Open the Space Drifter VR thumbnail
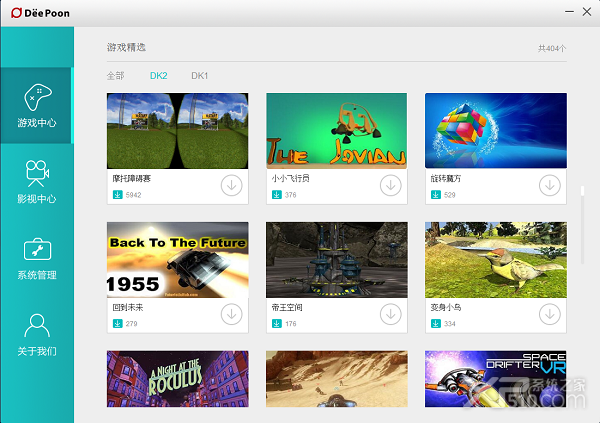600x423 pixels. 496,379
